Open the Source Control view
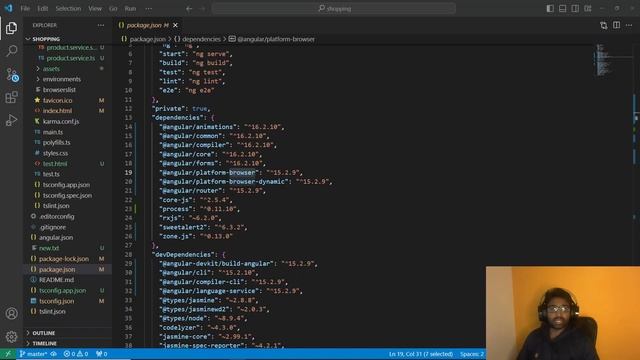The image size is (640, 360). click(11, 74)
